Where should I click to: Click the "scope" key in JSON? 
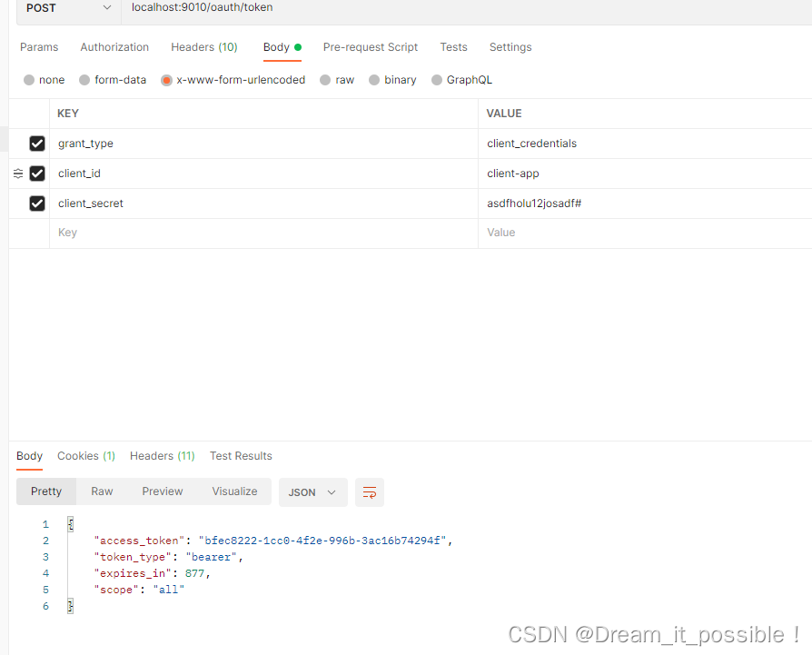click(x=116, y=590)
